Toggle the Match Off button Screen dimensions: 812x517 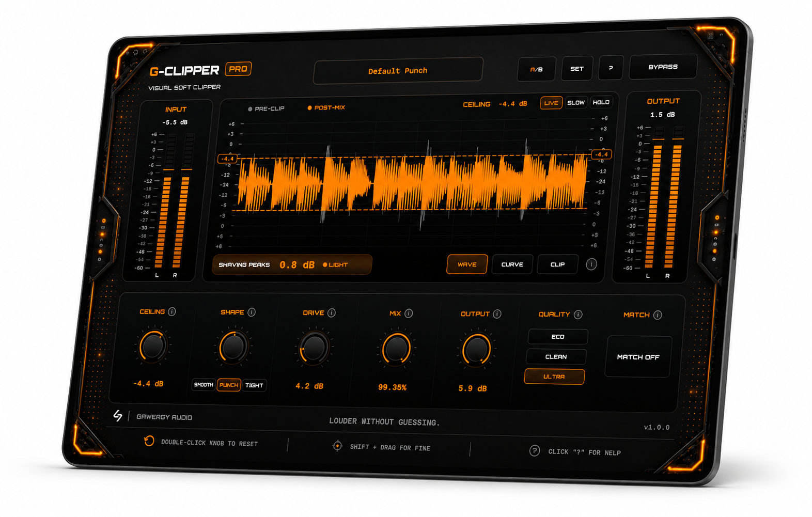point(638,357)
